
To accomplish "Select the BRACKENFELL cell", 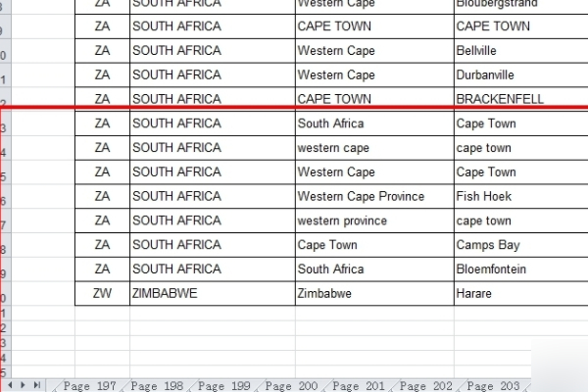I will pos(519,99).
